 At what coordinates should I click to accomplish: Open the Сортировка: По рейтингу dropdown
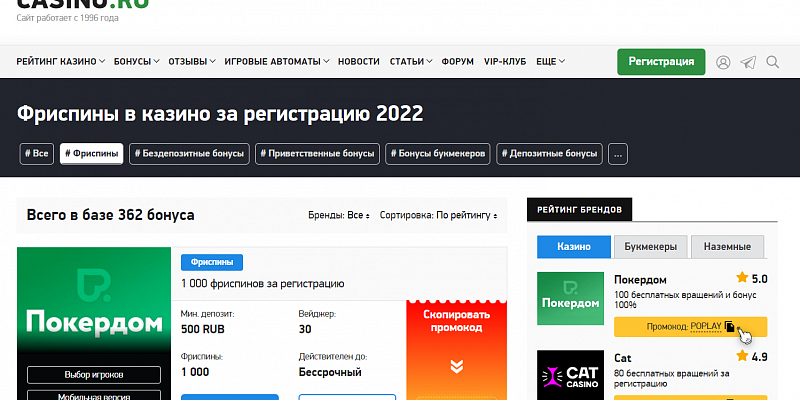tap(438, 215)
